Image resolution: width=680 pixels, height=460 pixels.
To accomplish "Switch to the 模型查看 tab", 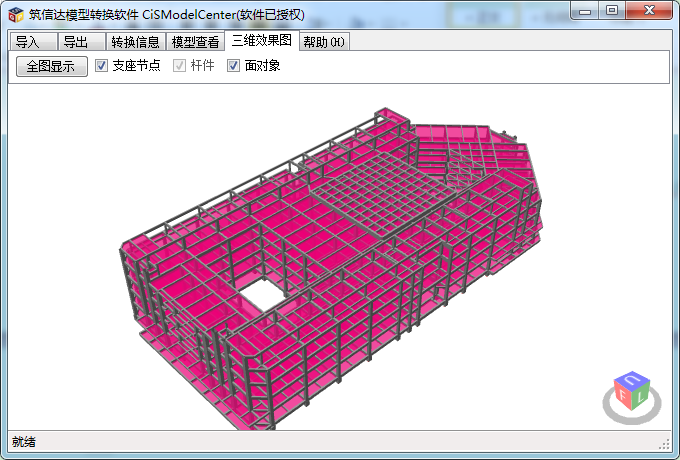I will (195, 42).
